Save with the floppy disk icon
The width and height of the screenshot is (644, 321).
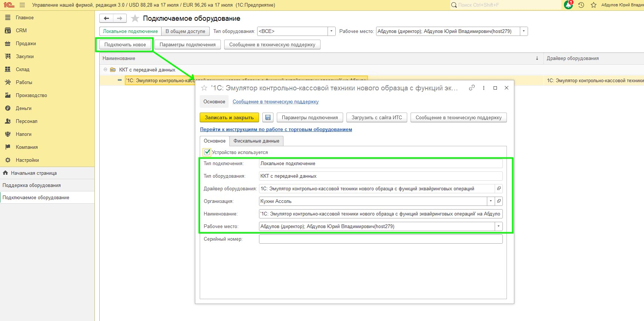point(268,117)
